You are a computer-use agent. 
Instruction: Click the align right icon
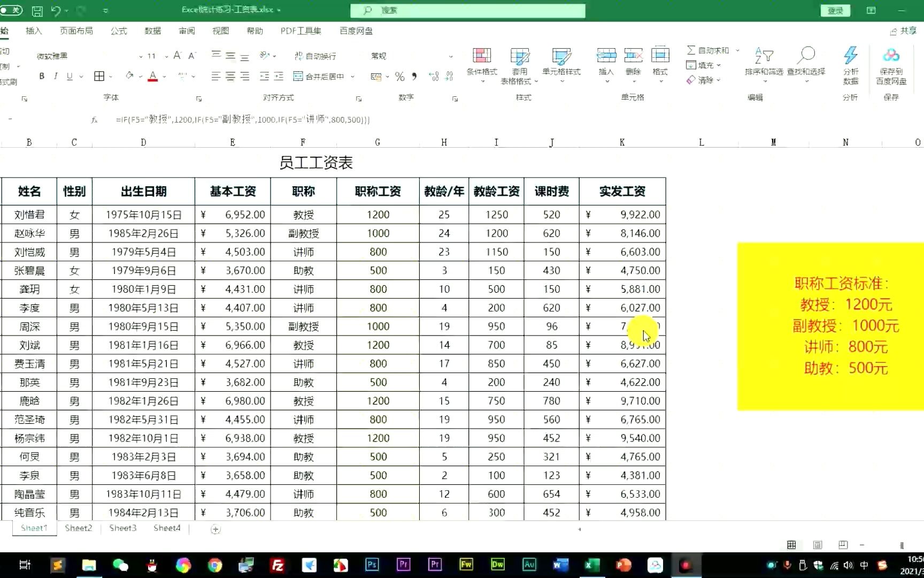(244, 77)
